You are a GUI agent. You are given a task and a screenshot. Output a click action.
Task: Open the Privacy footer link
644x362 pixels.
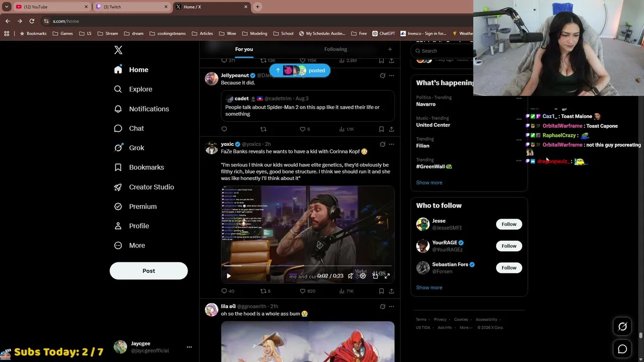point(440,320)
